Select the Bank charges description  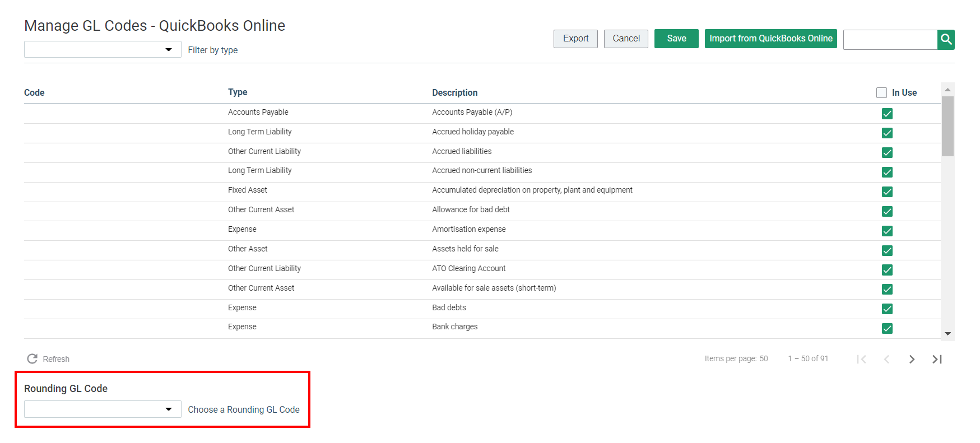click(455, 327)
